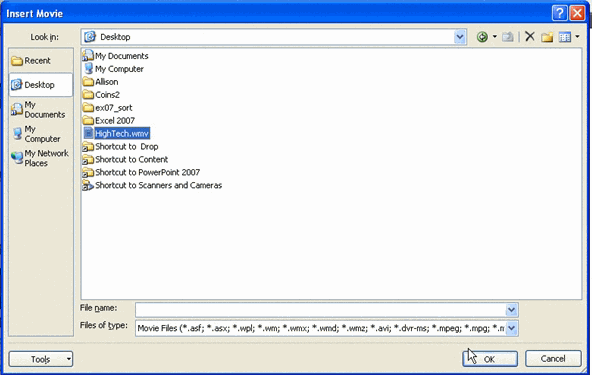592x375 pixels.
Task: Click the Cancel button
Action: pos(553,358)
